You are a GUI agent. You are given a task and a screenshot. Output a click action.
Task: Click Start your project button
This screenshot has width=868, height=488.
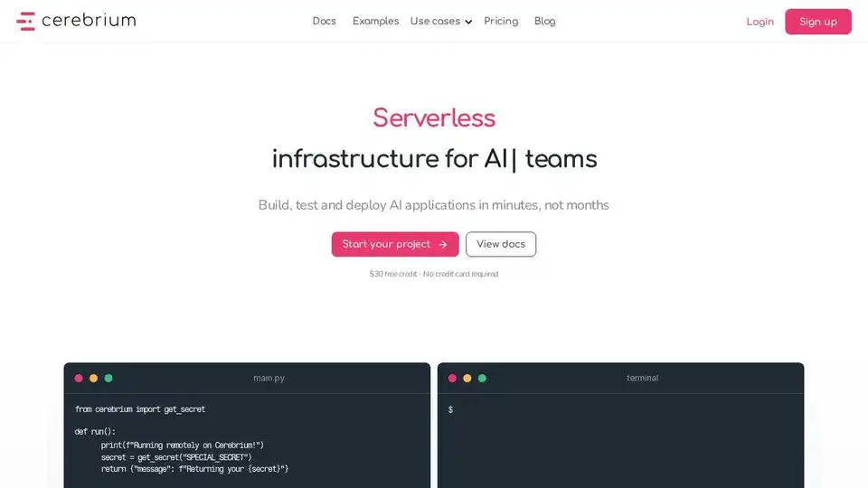pos(395,244)
